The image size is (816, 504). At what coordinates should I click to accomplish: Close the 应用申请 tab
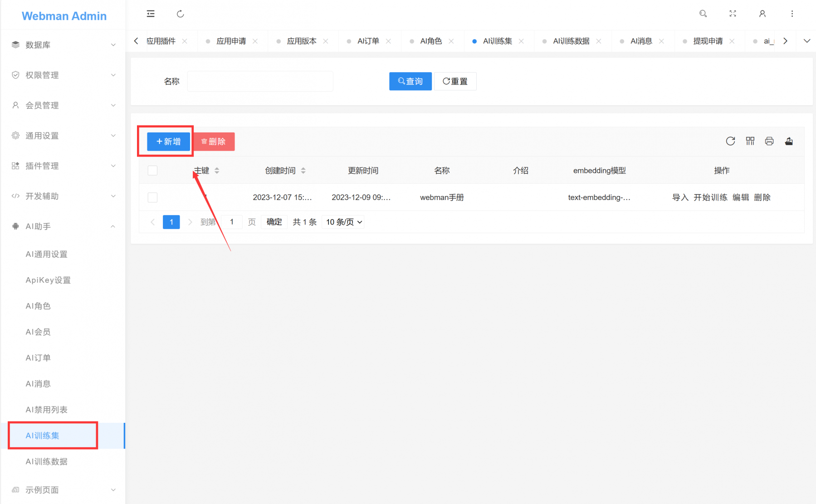255,41
